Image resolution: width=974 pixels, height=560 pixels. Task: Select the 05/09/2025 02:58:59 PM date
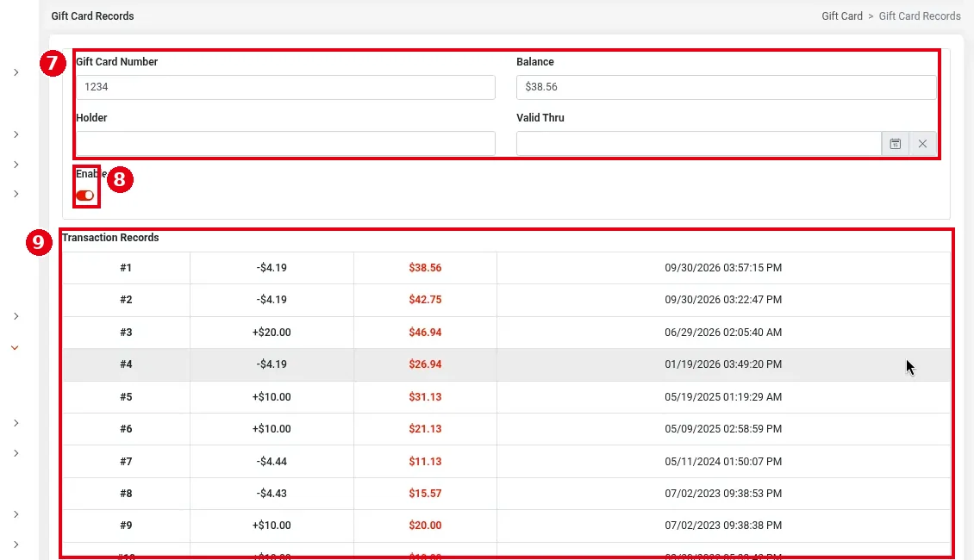click(723, 428)
